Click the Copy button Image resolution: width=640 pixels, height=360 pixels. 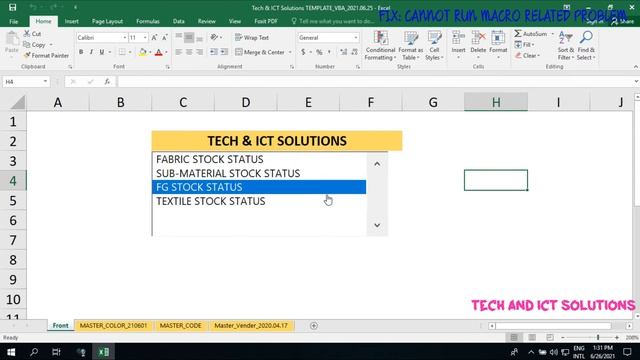pyautogui.click(x=35, y=44)
